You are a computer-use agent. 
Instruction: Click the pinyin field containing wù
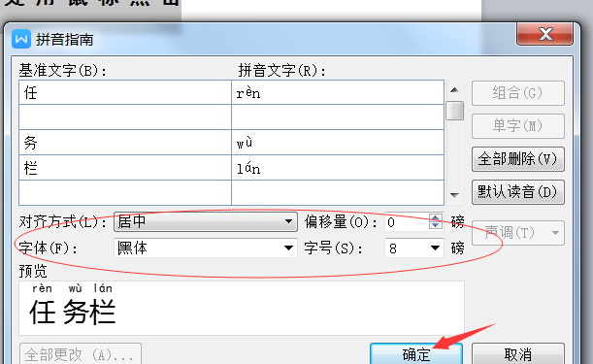coord(338,143)
